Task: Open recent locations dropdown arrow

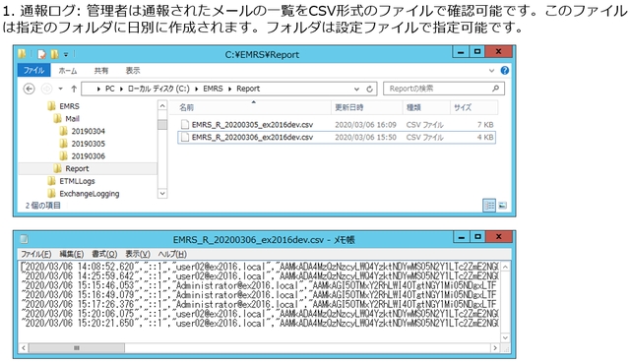Action: (61, 89)
